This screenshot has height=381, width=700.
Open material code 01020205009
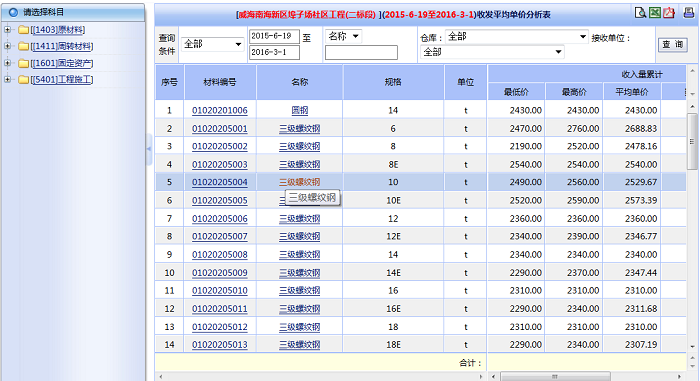[x=220, y=272]
